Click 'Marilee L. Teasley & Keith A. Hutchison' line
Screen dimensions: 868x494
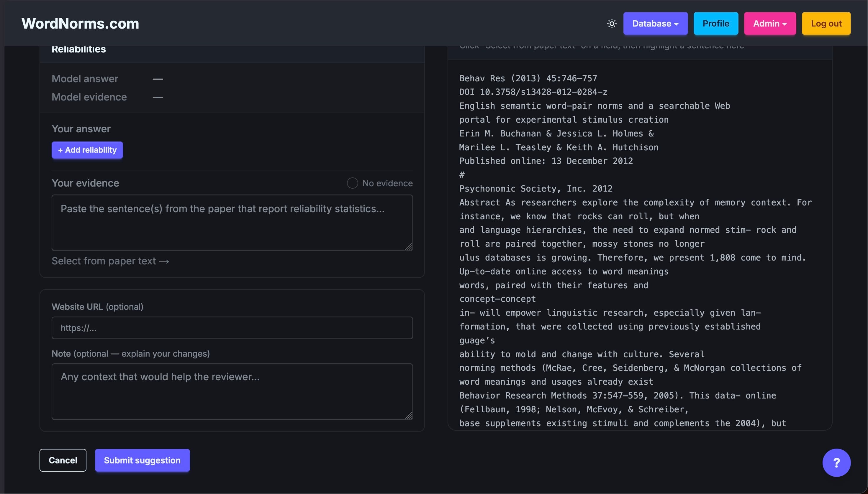(x=559, y=147)
